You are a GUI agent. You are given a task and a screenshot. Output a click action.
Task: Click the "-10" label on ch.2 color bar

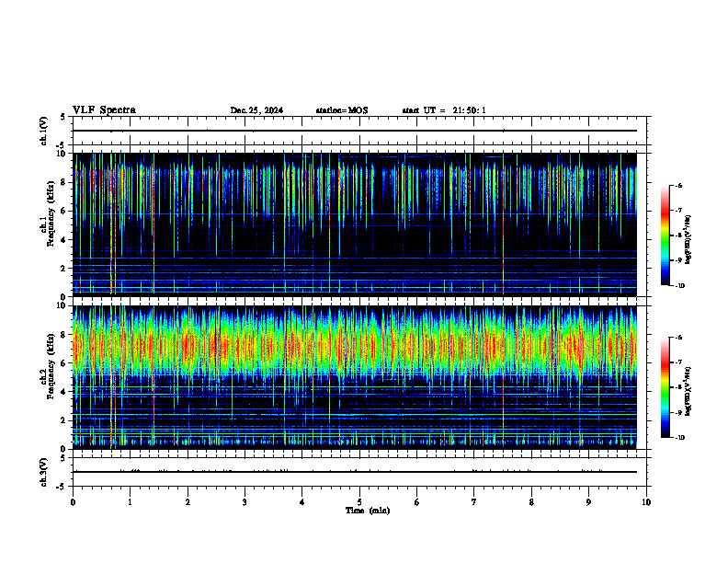[x=680, y=438]
